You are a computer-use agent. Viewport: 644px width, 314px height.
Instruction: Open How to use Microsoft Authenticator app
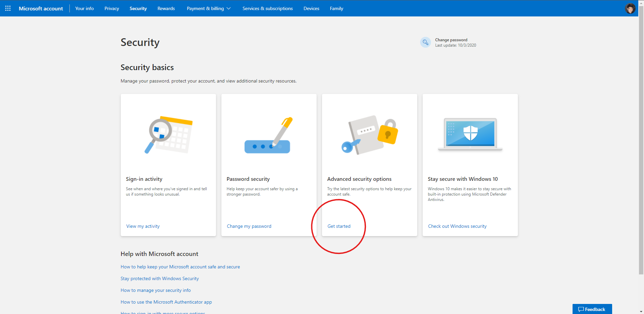166,302
